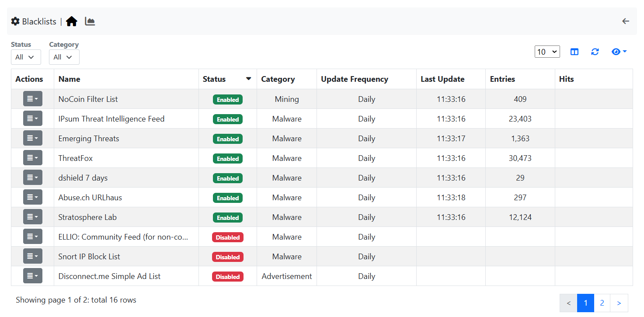Click the current page 1 button
Viewport: 644px width, 317px height.
(x=586, y=303)
